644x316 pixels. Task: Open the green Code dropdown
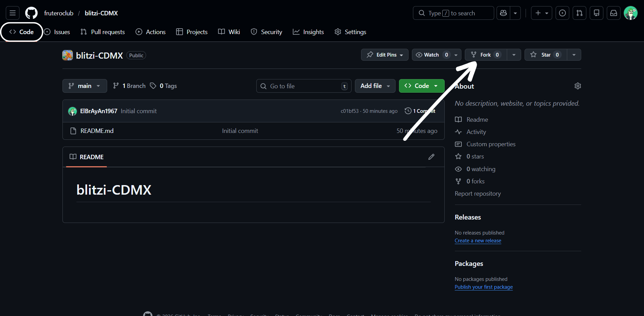pos(421,86)
